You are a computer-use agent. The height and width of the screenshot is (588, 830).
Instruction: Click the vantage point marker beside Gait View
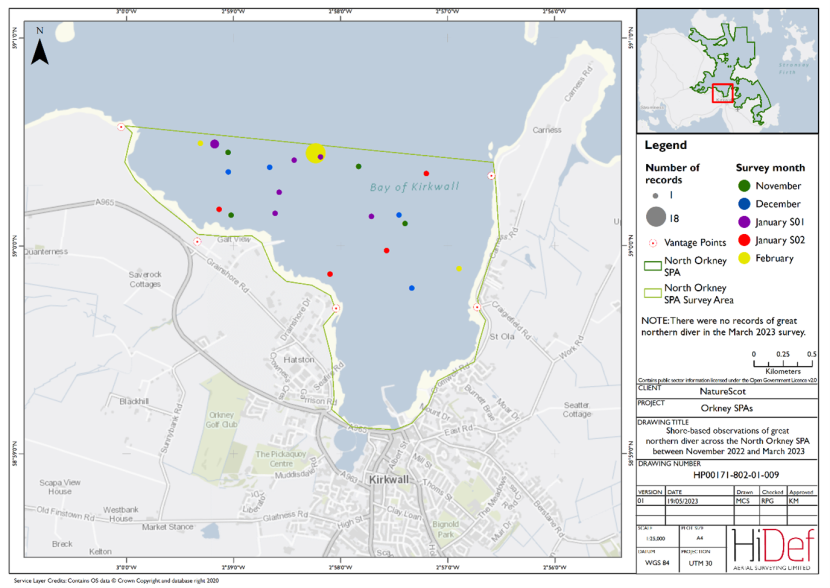pyautogui.click(x=197, y=241)
